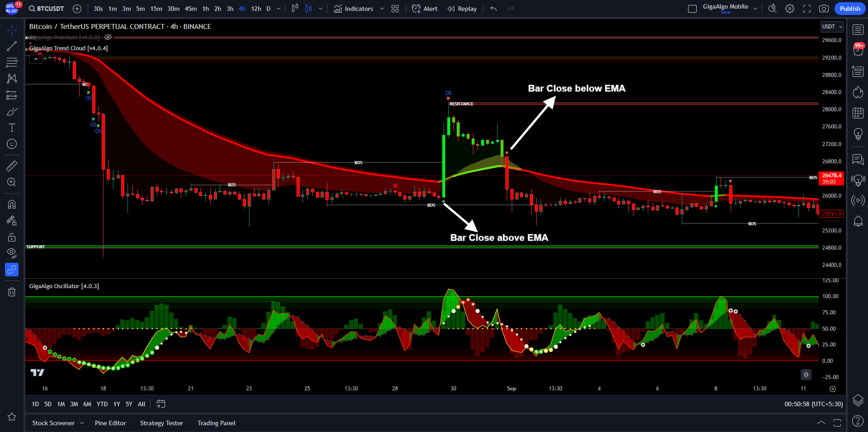Open layout setup square icon
Image resolution: width=868 pixels, height=432 pixels.
click(x=692, y=9)
